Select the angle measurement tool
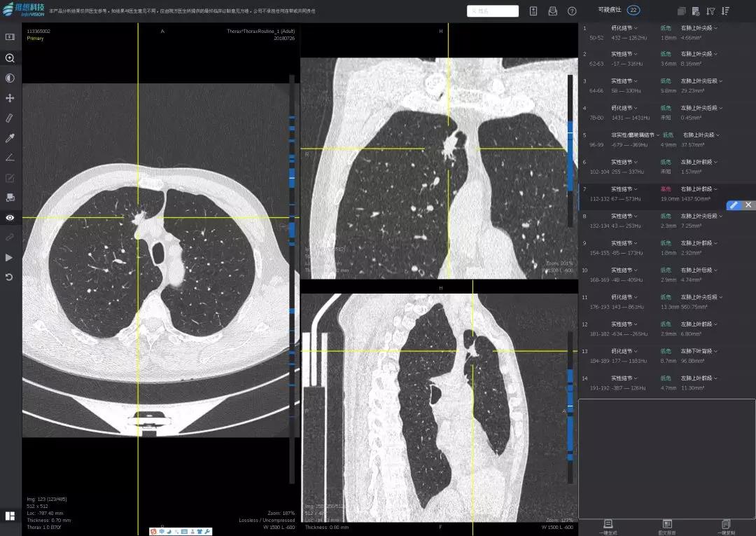The width and height of the screenshot is (756, 536). (x=10, y=158)
